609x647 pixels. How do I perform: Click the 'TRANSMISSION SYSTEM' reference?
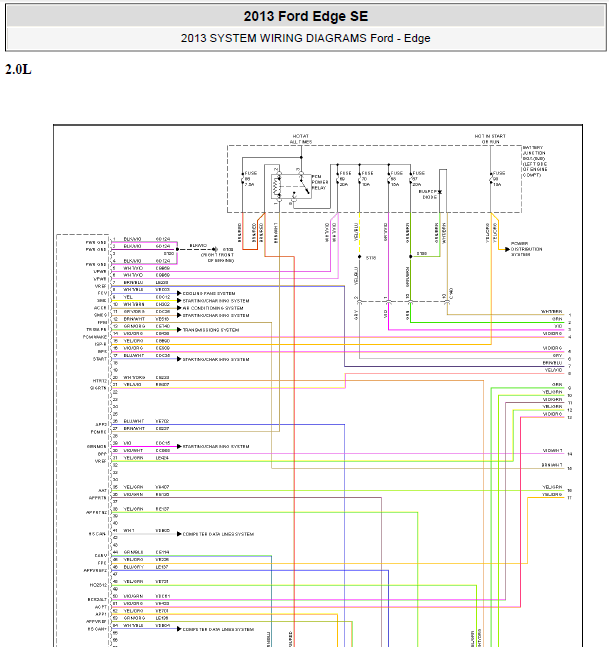coord(211,330)
